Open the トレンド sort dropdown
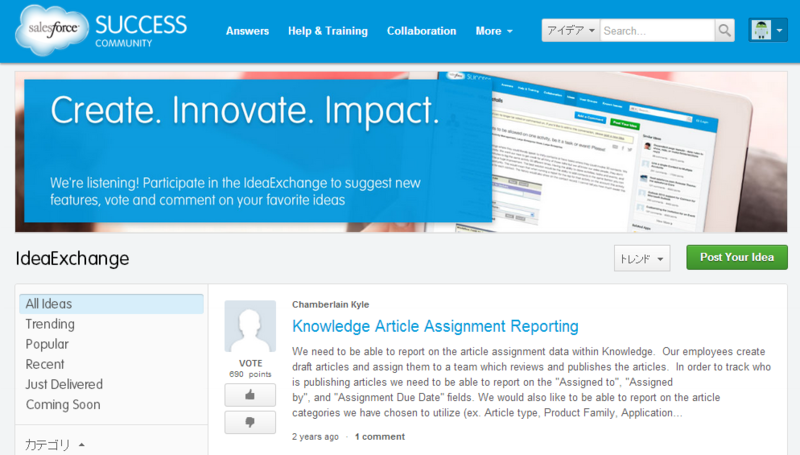800x455 pixels. [x=642, y=259]
